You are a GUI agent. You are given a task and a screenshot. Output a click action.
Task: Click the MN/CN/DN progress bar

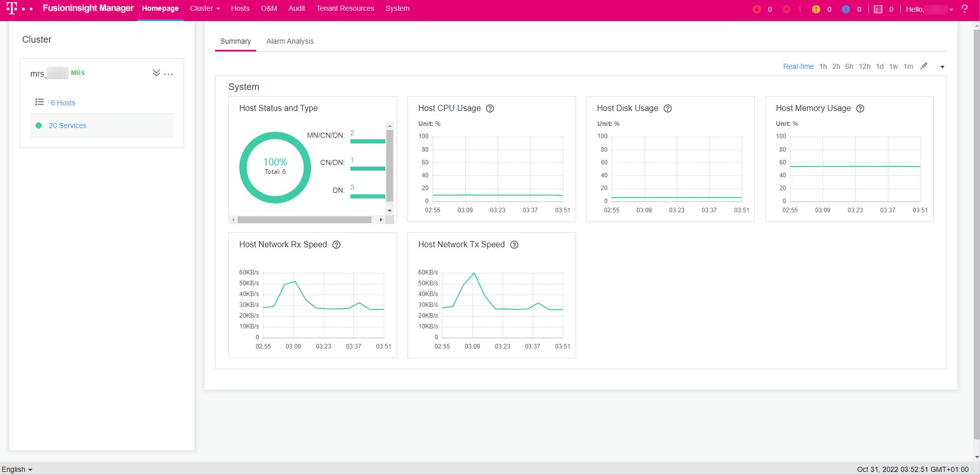coord(368,141)
